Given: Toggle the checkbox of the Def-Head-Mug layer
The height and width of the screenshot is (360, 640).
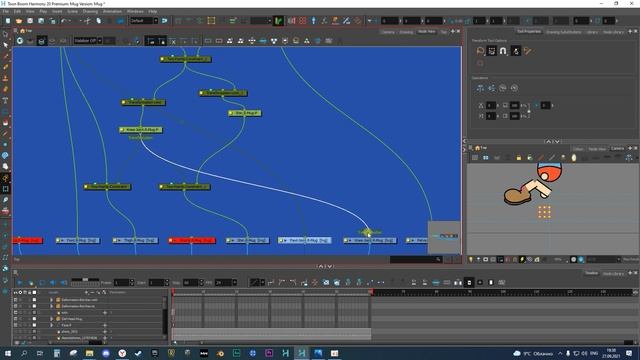Looking at the screenshot, I should pos(16,319).
